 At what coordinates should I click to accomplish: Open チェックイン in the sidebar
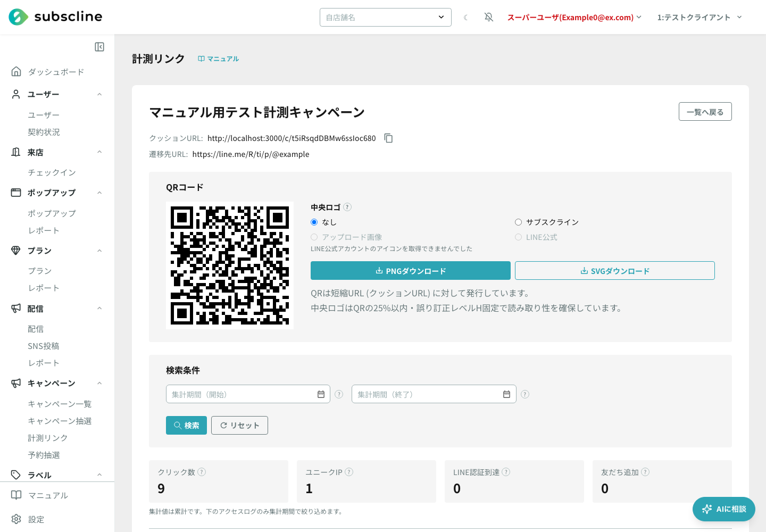tap(52, 172)
